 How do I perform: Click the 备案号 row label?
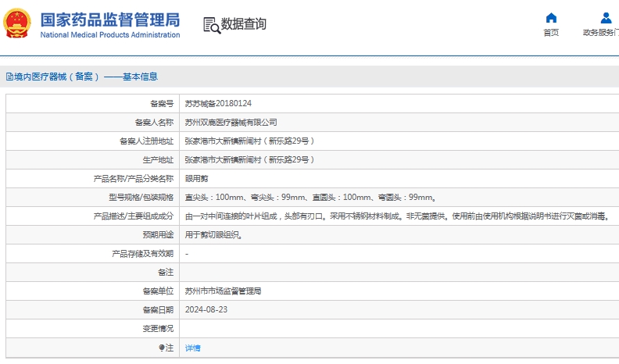[x=162, y=103]
